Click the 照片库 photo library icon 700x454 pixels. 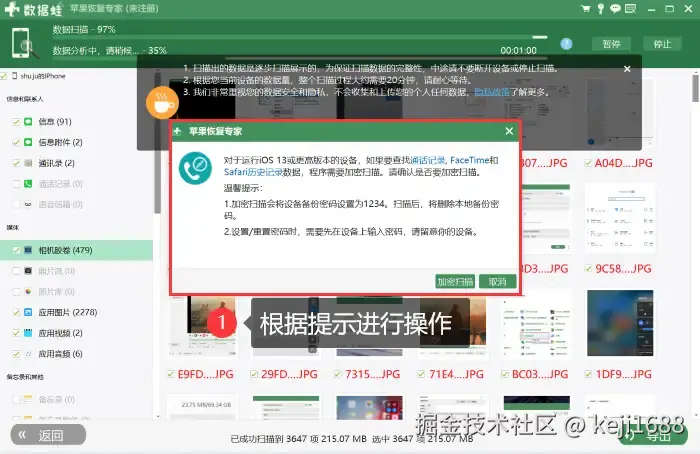tap(28, 292)
